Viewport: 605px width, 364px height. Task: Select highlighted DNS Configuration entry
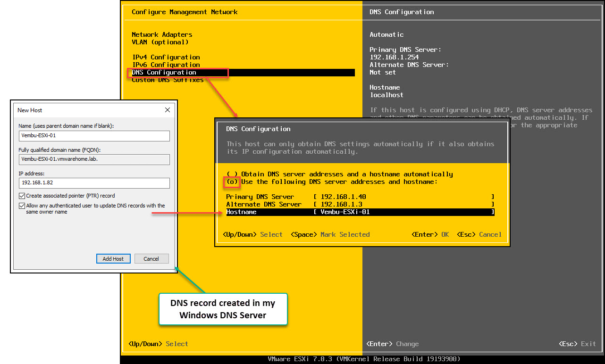point(243,72)
